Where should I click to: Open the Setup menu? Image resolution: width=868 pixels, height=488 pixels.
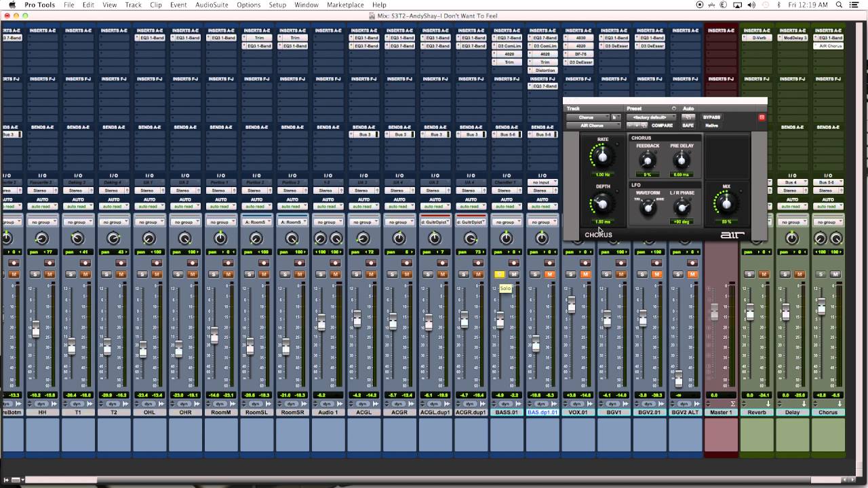pos(277,5)
